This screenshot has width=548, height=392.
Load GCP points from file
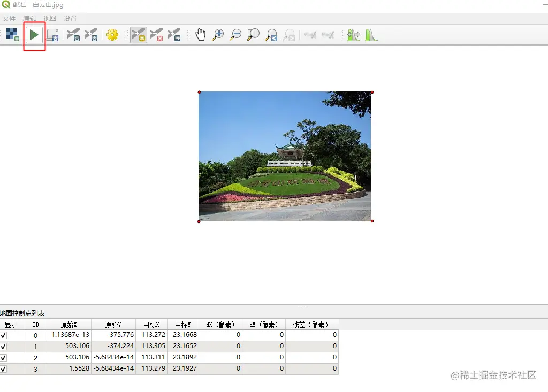click(73, 35)
